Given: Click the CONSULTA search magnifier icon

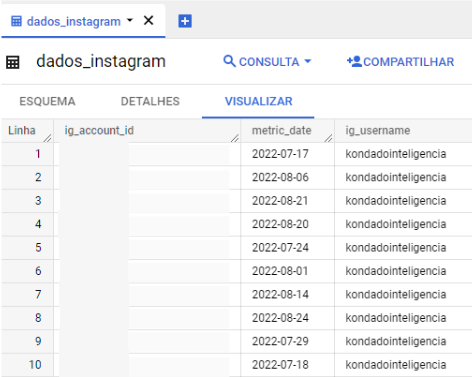Looking at the screenshot, I should tap(229, 61).
